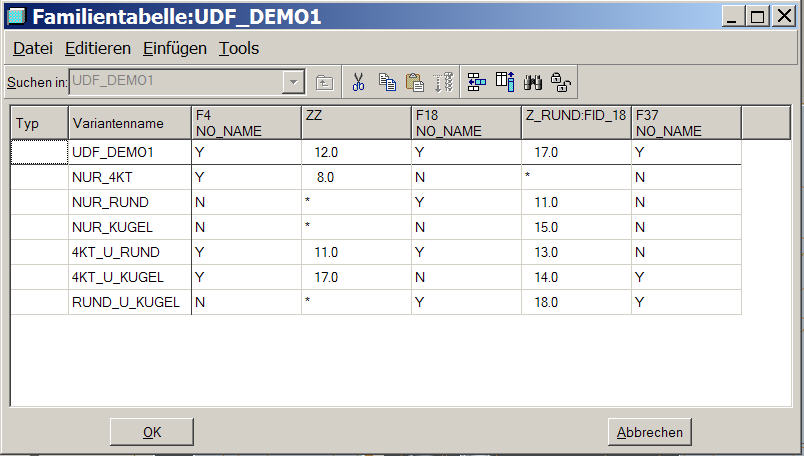The height and width of the screenshot is (456, 804).
Task: Click the ZZ asterisk in NUR_RUND row
Action: tap(356, 202)
